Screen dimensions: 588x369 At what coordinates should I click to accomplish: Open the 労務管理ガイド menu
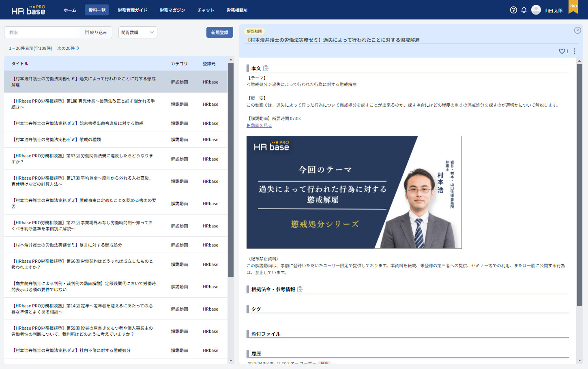pos(132,10)
